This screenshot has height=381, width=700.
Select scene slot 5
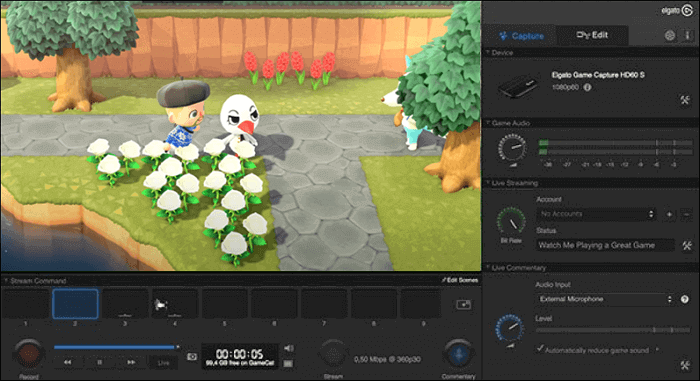coord(225,304)
